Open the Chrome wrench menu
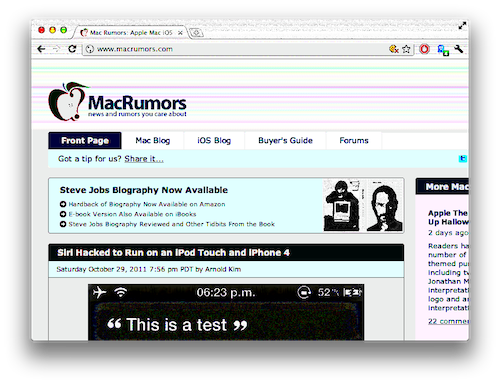 pos(459,49)
